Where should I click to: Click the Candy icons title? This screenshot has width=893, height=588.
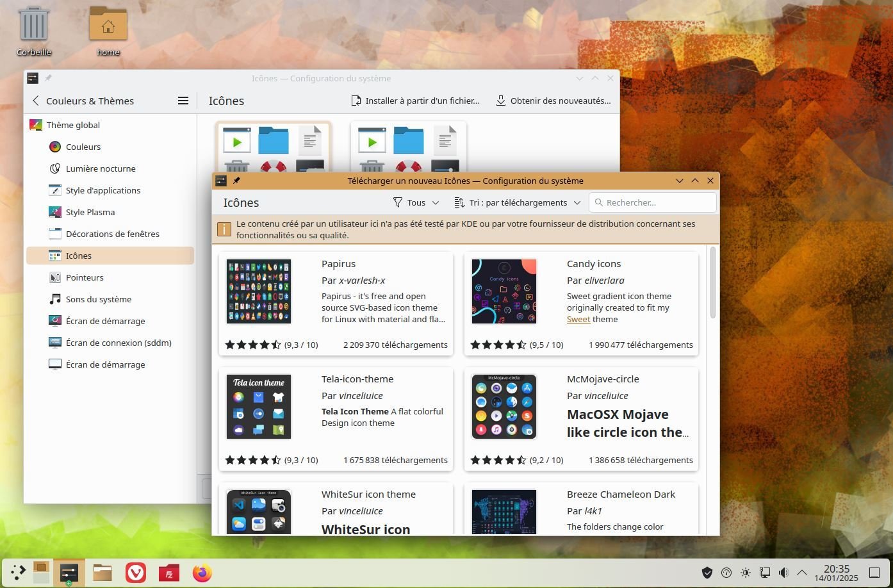pyautogui.click(x=594, y=264)
